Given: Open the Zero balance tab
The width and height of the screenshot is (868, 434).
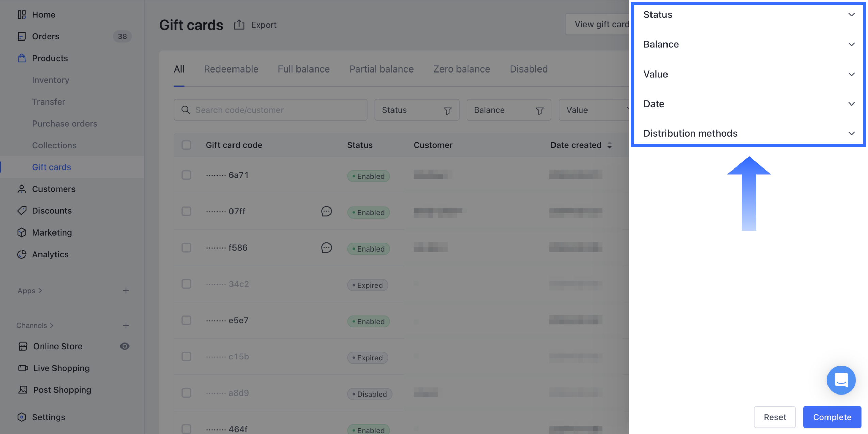Looking at the screenshot, I should click(461, 69).
